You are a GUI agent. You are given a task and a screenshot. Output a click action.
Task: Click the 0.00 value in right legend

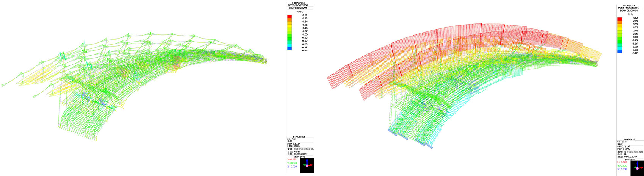pyautogui.click(x=635, y=37)
